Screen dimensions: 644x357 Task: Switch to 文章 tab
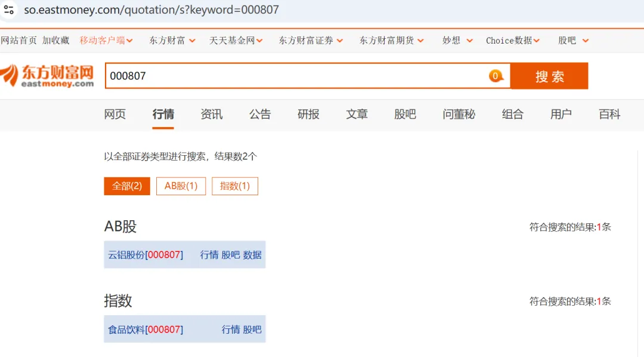(x=357, y=115)
